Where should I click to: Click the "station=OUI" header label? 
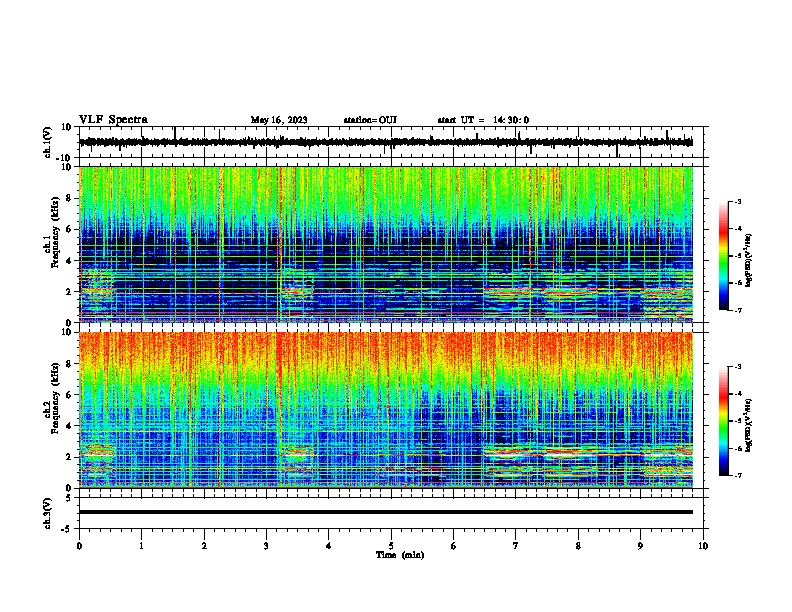(370, 120)
